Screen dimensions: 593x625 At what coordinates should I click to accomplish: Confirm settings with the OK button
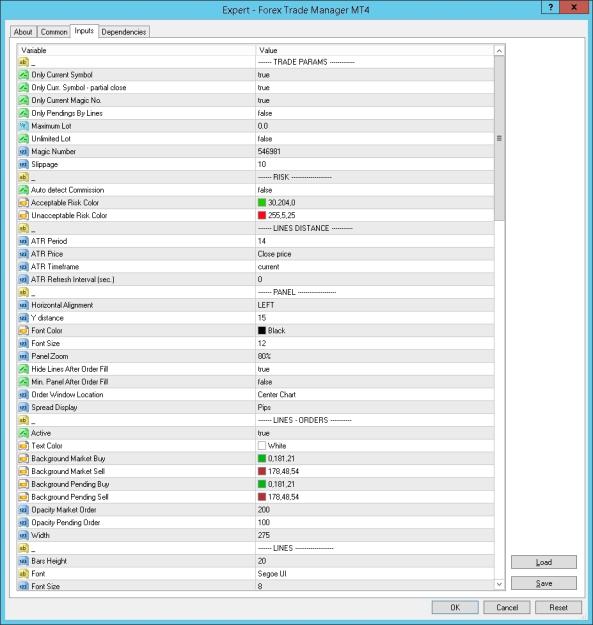click(455, 607)
